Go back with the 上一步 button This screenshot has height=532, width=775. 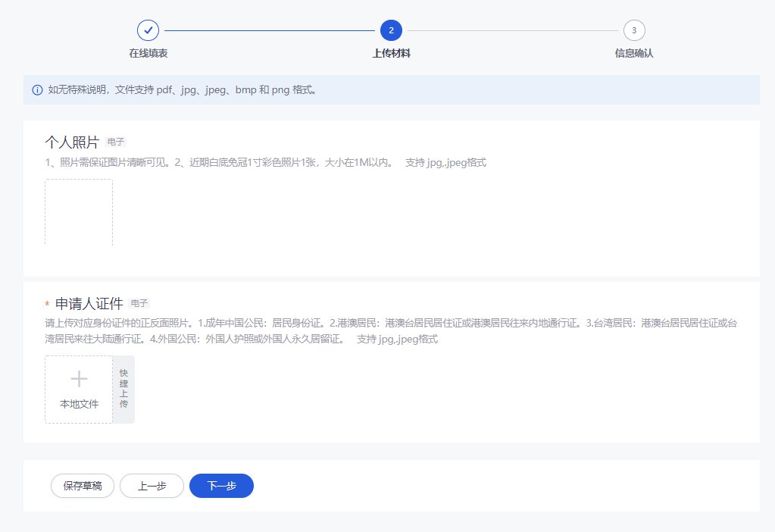(152, 486)
